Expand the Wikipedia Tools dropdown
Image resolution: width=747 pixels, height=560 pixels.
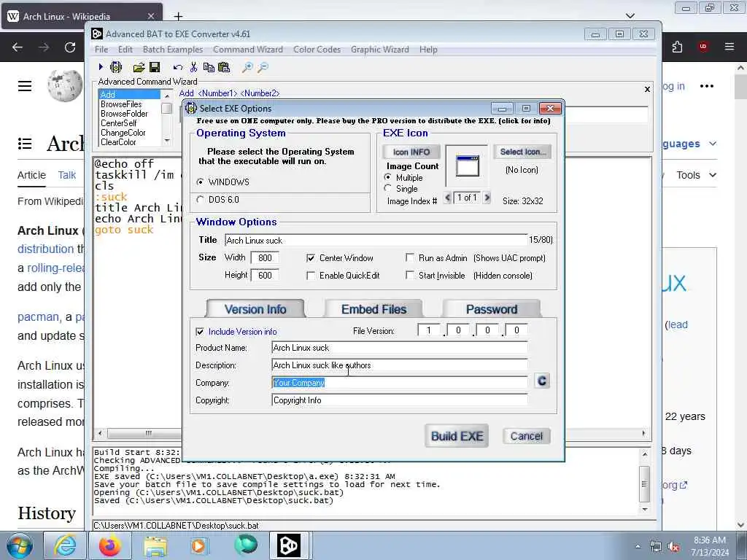(696, 175)
